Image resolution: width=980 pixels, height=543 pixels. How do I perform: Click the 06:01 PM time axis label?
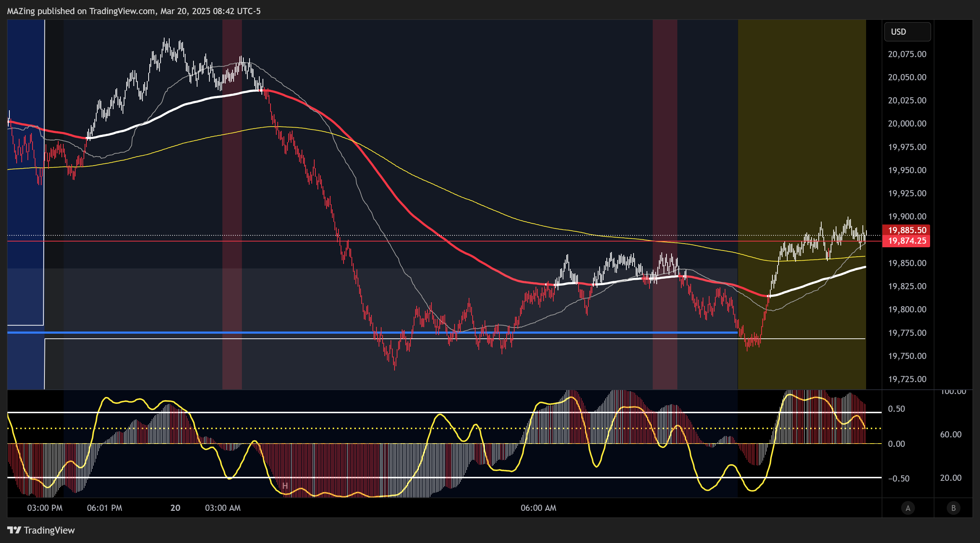tap(105, 508)
